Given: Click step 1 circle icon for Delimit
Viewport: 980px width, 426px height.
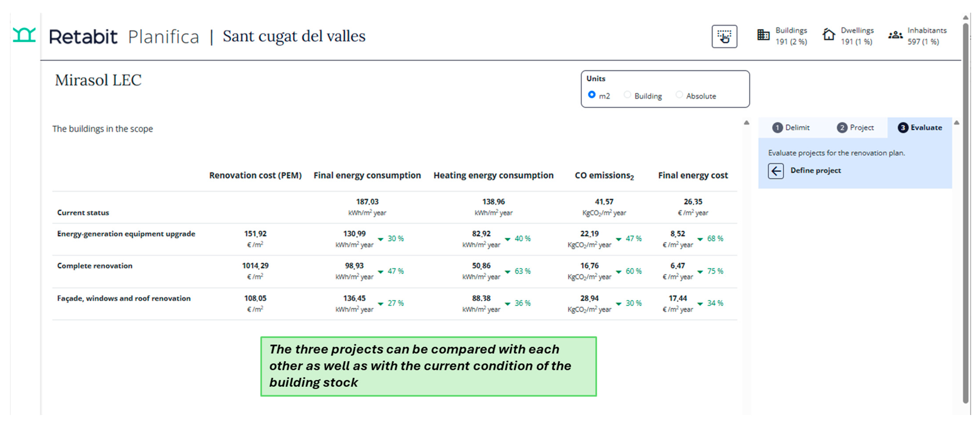Looking at the screenshot, I should [x=777, y=128].
